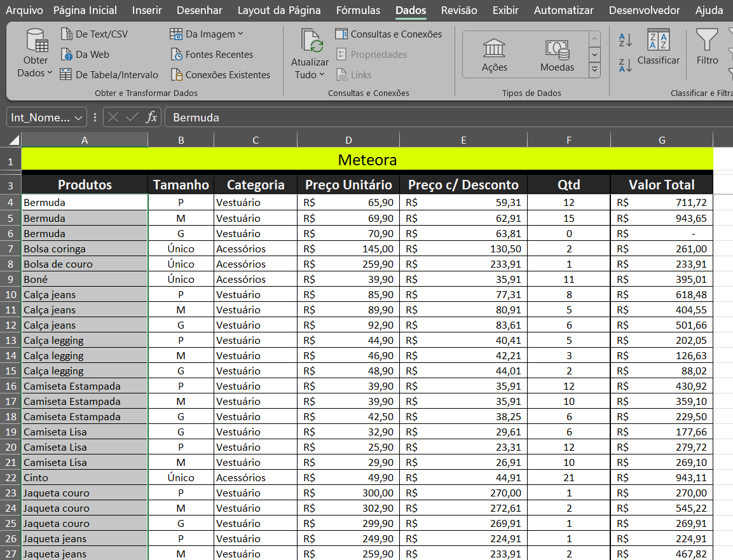Click the 943,11 total value cell
This screenshot has height=560, width=733.
pos(661,478)
